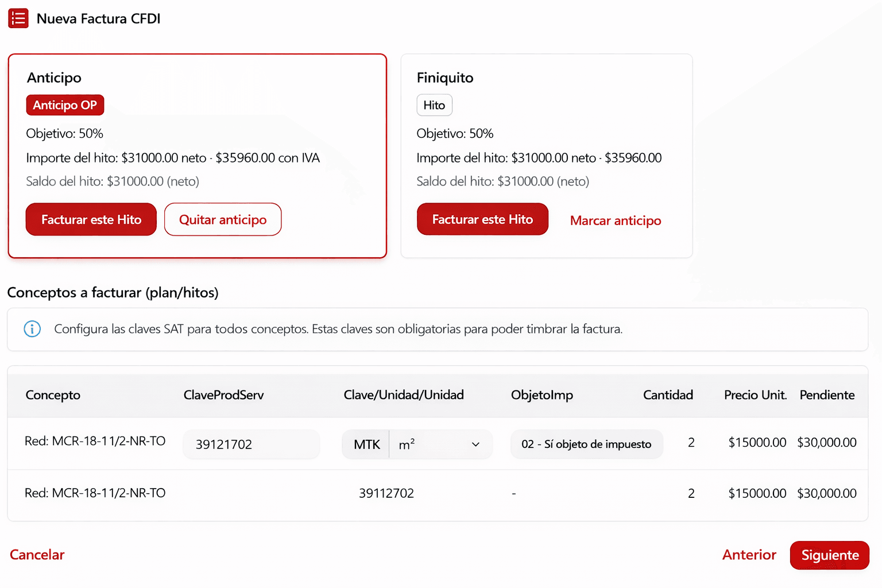Screen dimensions: 882x588
Task: Expand the 02 - Sí objeto de impuesto dropdown
Action: click(586, 444)
